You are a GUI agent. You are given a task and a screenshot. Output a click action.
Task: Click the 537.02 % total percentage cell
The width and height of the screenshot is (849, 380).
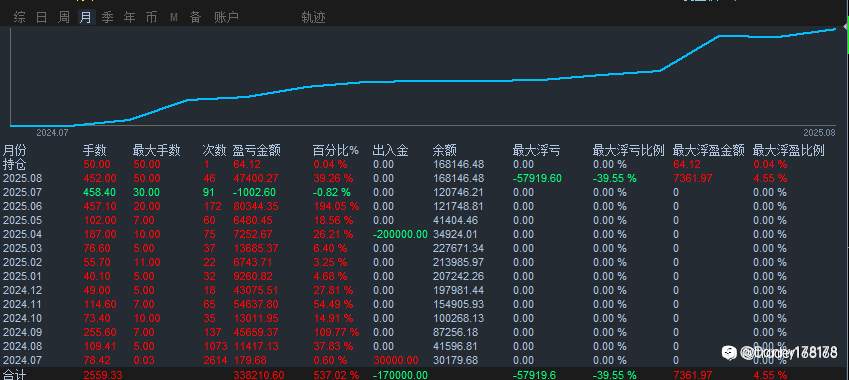pyautogui.click(x=336, y=375)
